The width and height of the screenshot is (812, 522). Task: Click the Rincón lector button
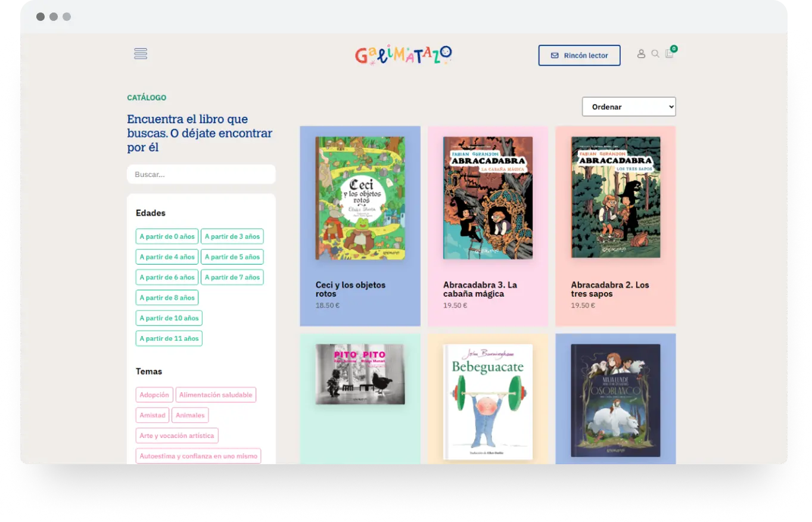[579, 55]
